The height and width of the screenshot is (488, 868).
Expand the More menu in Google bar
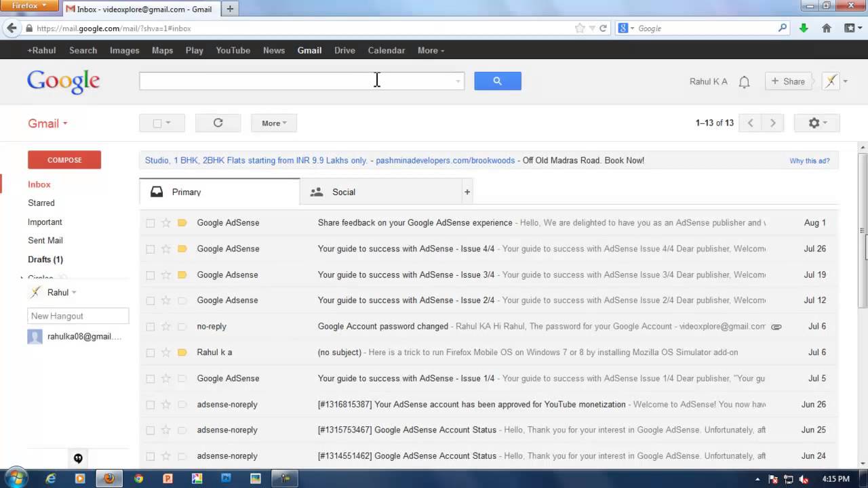431,50
